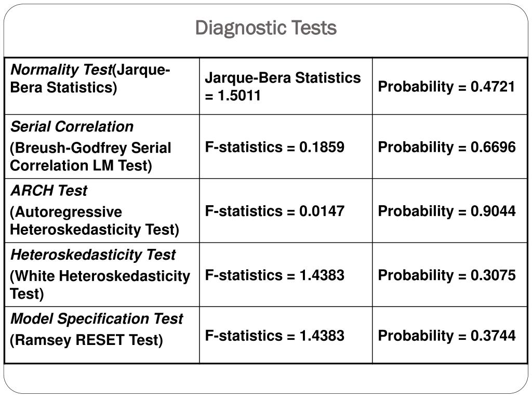Click the Diagnostic Tests slide title
The height and width of the screenshot is (399, 532).
coord(265,29)
